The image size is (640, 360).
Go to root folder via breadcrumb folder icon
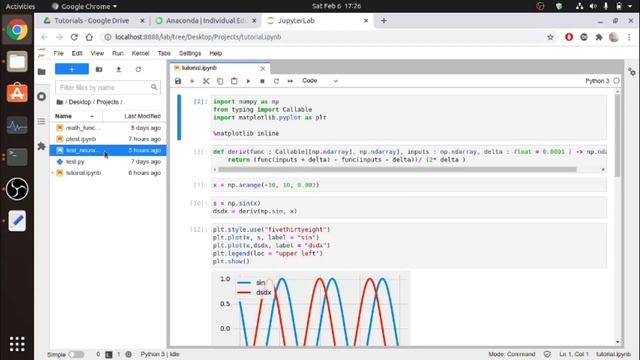tap(60, 102)
